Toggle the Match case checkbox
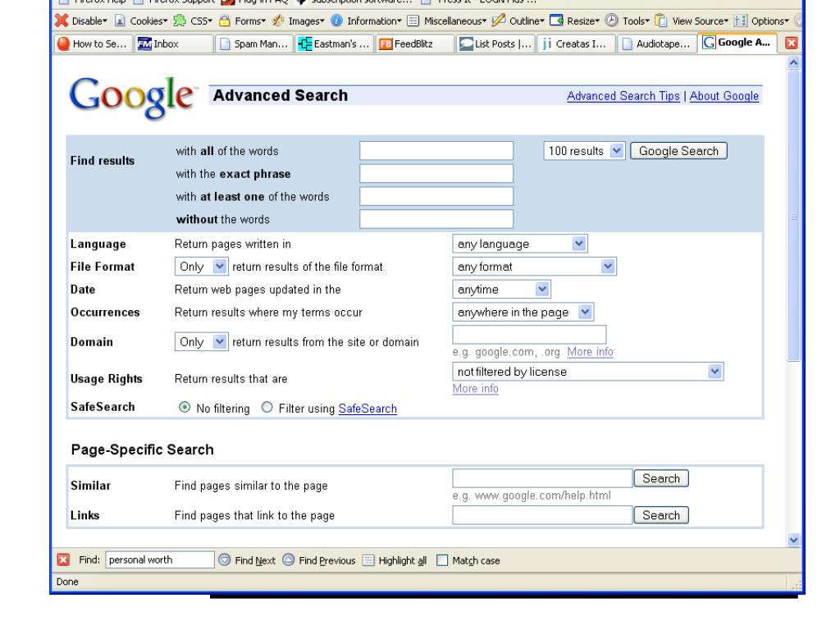 tap(442, 560)
